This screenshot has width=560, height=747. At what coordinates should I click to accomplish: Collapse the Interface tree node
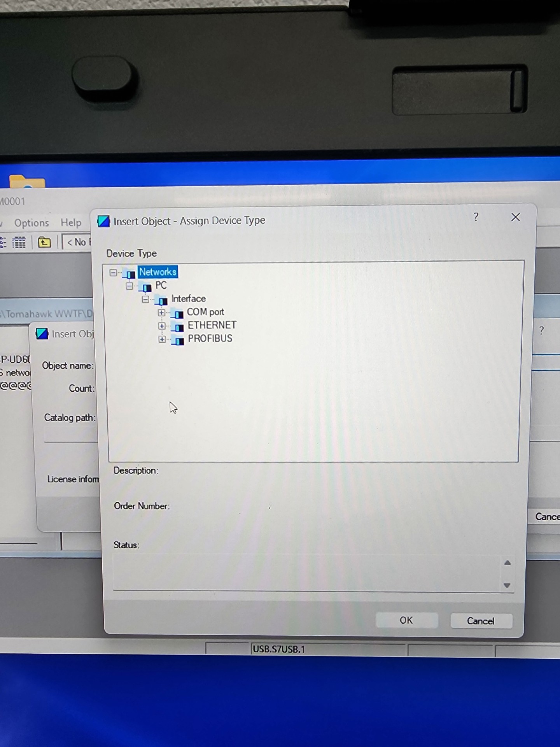pos(145,299)
